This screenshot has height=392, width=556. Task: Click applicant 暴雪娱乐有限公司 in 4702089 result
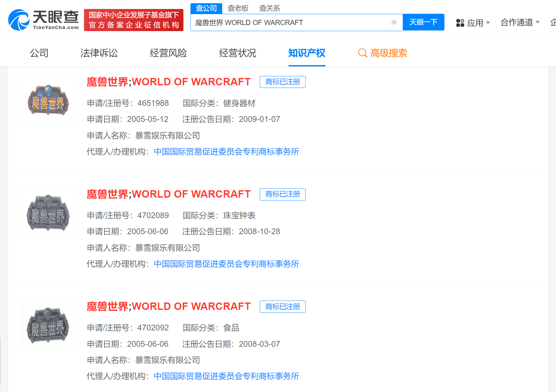point(167,248)
